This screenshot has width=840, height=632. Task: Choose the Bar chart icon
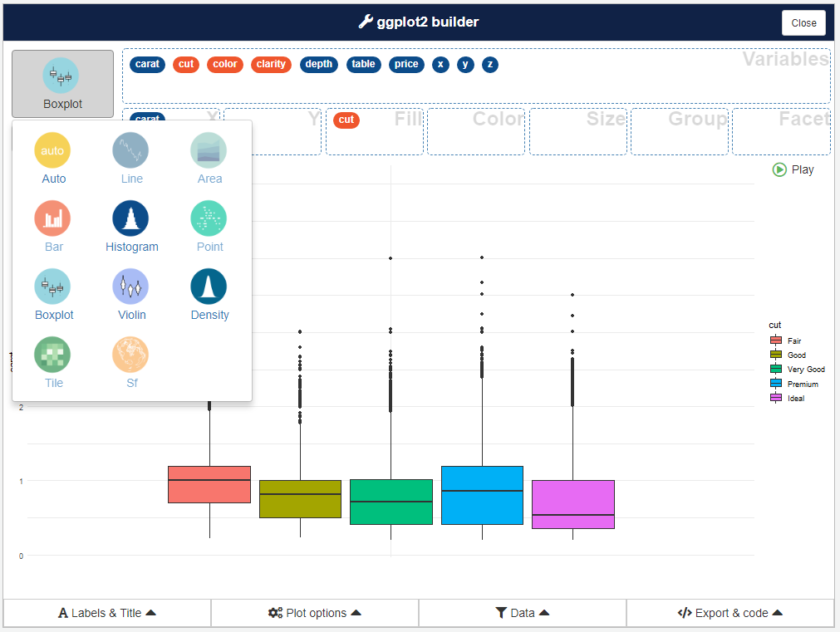click(53, 219)
